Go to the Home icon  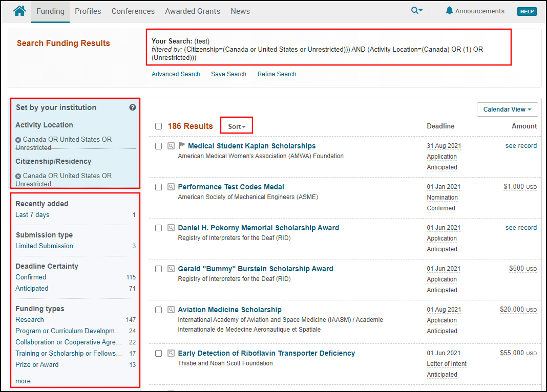19,11
